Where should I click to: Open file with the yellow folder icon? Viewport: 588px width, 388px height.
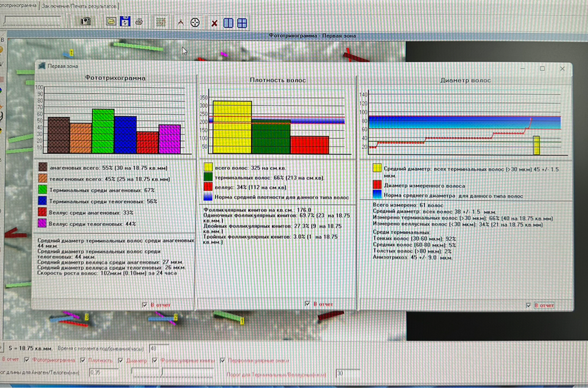[x=111, y=21]
